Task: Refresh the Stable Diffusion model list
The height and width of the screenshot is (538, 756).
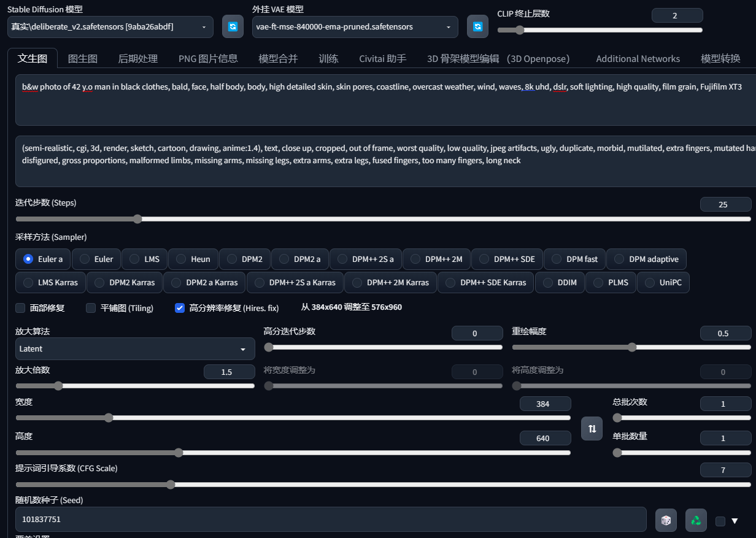Action: pyautogui.click(x=233, y=27)
